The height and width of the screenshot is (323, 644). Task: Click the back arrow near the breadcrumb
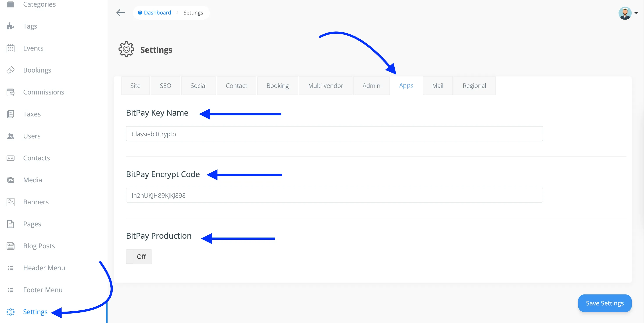121,13
